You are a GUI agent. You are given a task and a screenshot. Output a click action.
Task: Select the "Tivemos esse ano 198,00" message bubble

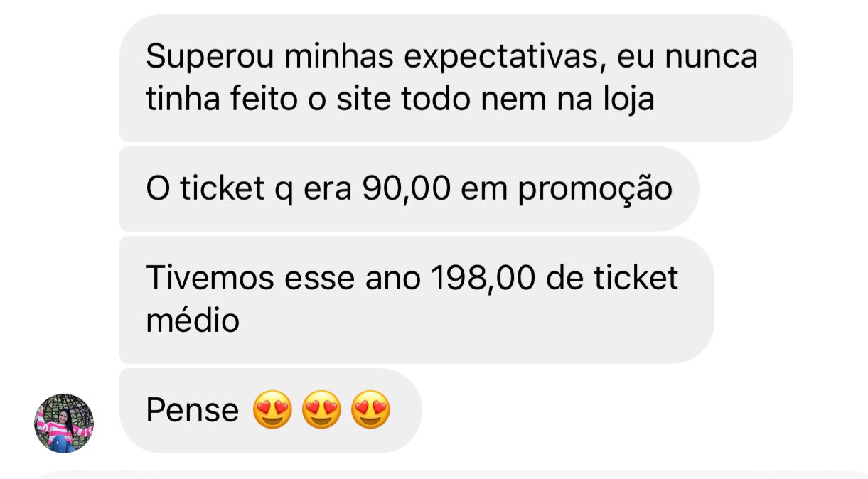[416, 300]
